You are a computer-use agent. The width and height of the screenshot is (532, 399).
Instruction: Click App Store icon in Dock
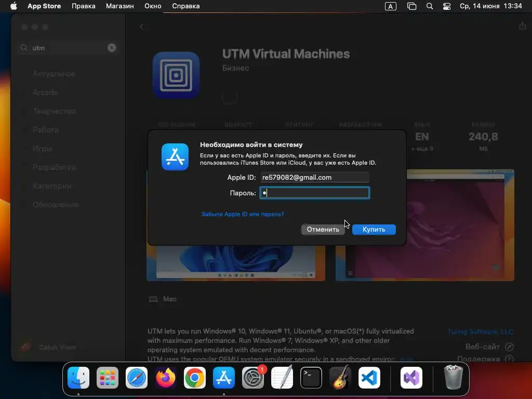click(224, 378)
